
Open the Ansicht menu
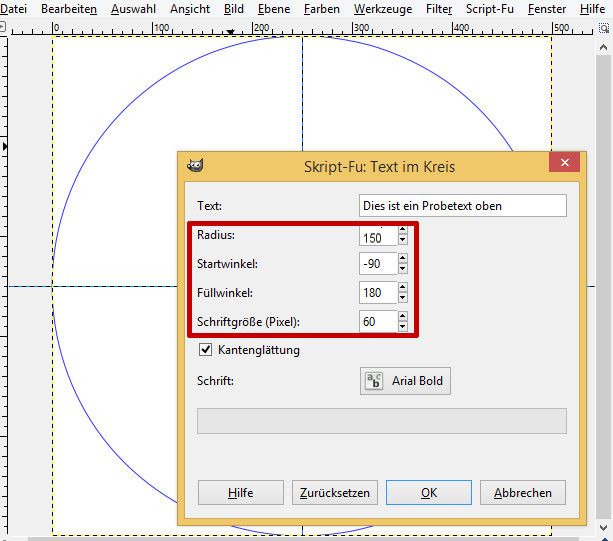pyautogui.click(x=190, y=9)
